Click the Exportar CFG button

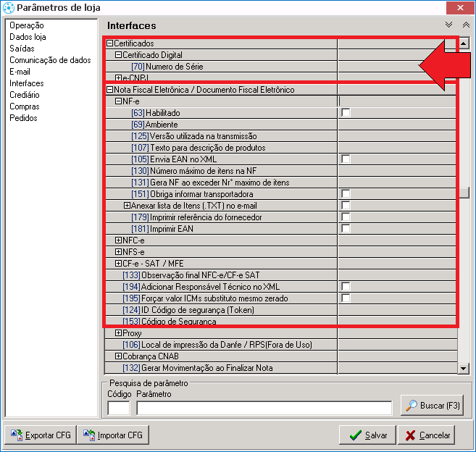(x=40, y=435)
